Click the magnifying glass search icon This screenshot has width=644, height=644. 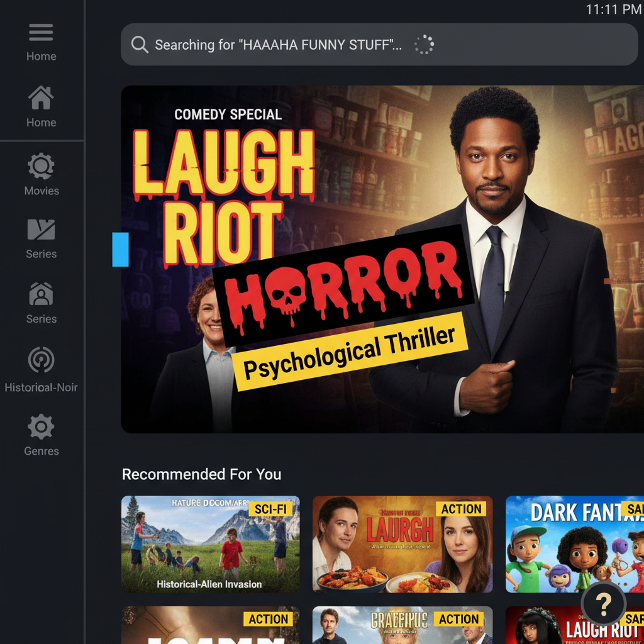(140, 45)
